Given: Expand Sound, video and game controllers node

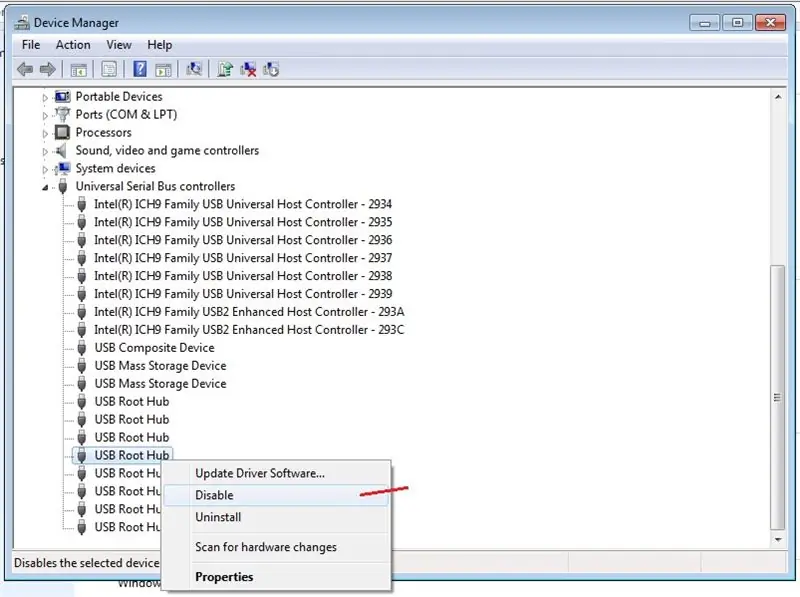Looking at the screenshot, I should click(45, 152).
